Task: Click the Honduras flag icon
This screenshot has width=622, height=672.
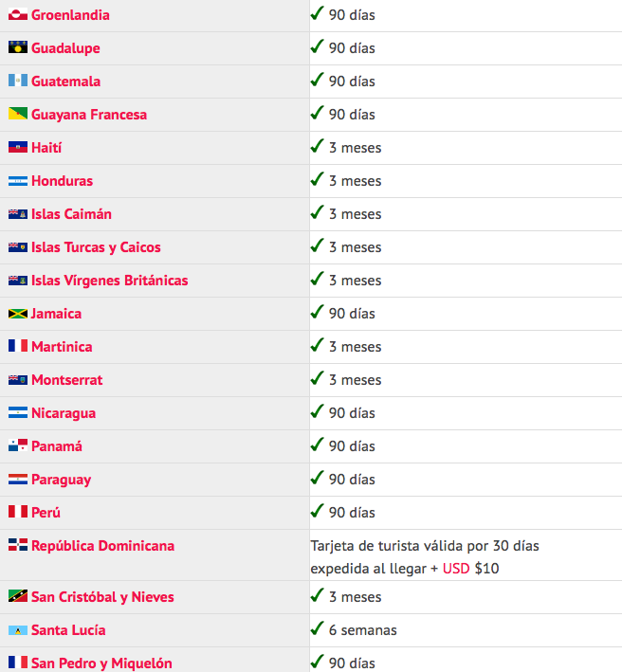Action: 18,181
